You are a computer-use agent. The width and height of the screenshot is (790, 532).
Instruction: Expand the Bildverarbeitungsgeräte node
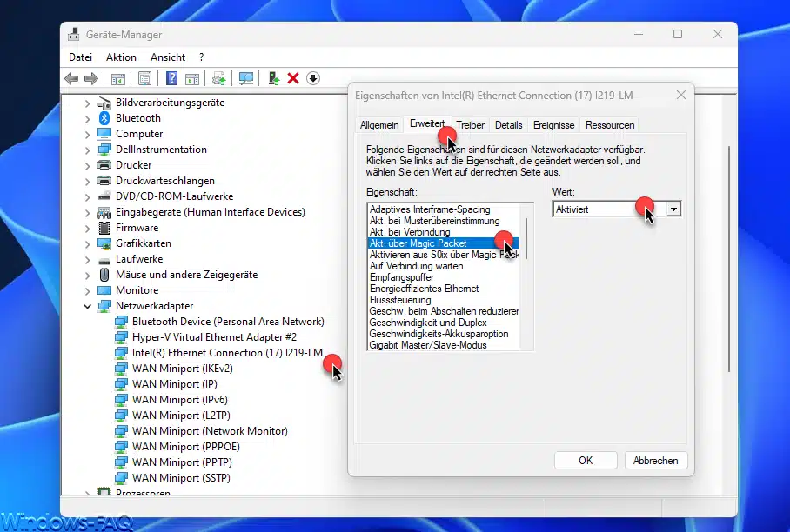click(x=87, y=103)
